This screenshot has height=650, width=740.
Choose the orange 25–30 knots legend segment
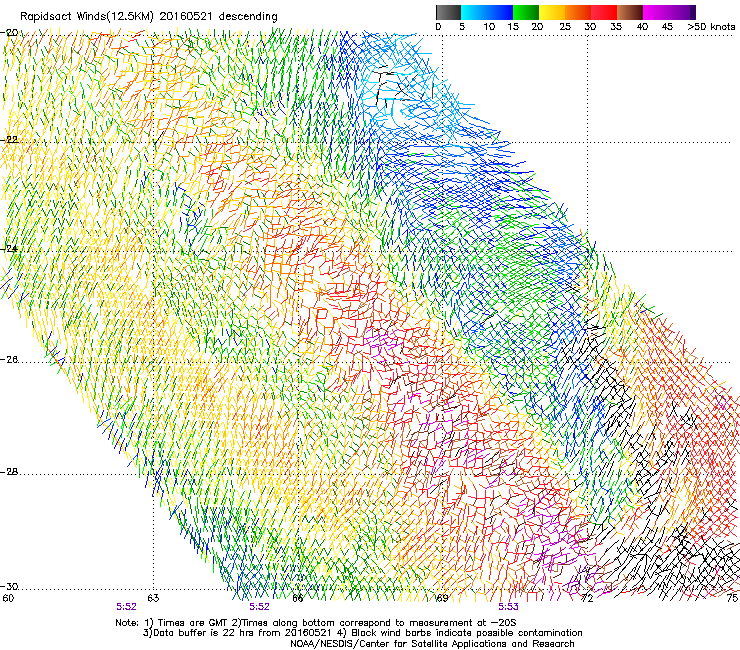click(x=578, y=12)
